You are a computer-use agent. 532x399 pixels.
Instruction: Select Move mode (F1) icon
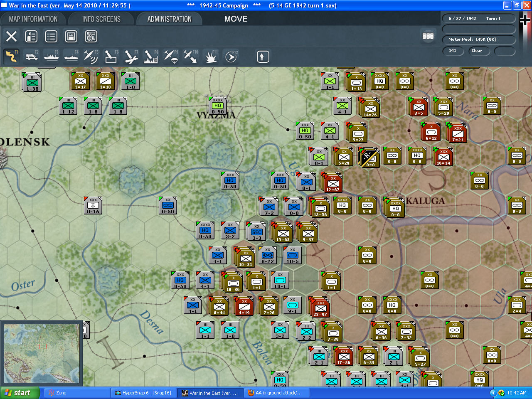11,57
